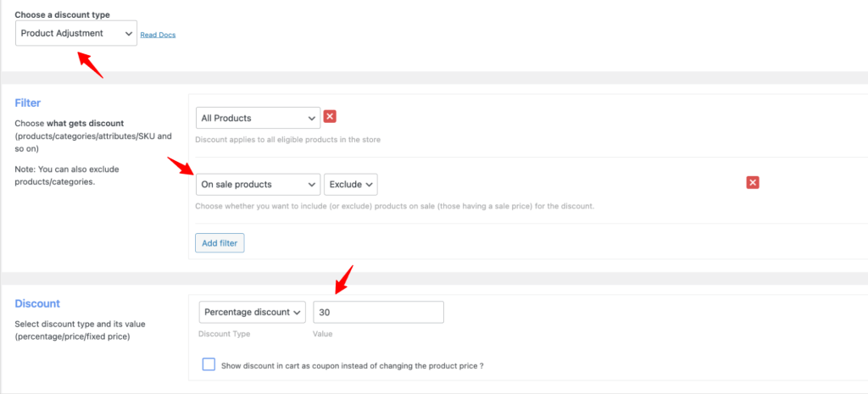
Task: Click red arrow pointing at value field
Action: (x=343, y=280)
